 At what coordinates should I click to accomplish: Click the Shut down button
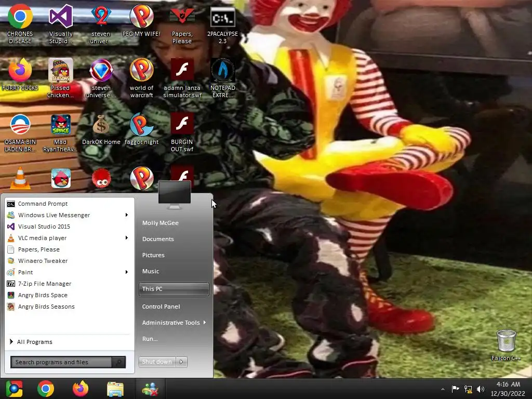pyautogui.click(x=157, y=362)
